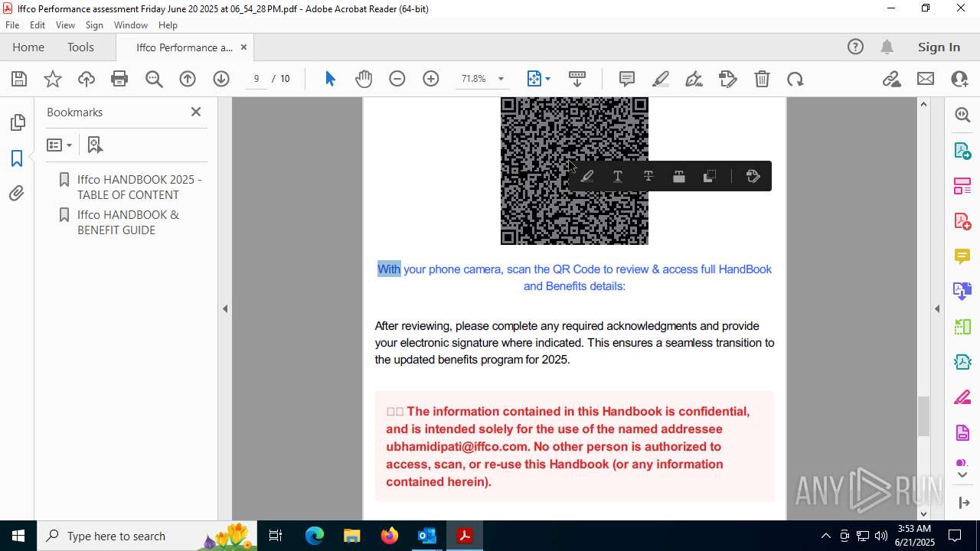980x551 pixels.
Task: Zoom in with the plus button
Action: pos(431,79)
